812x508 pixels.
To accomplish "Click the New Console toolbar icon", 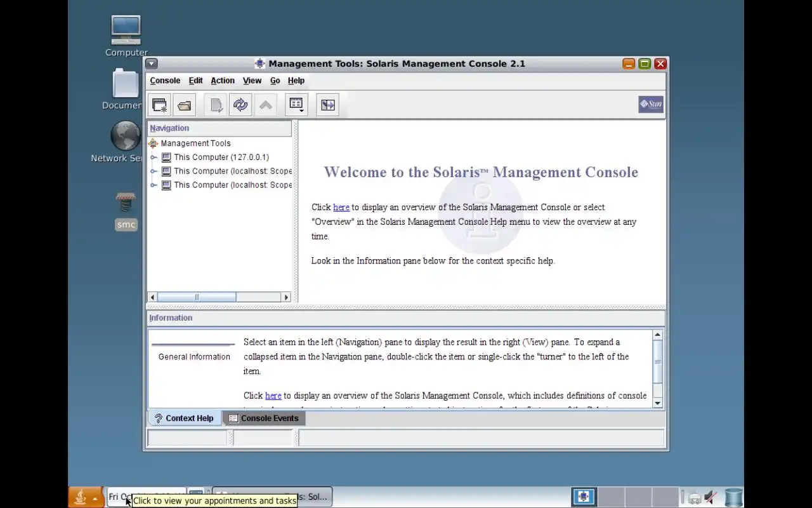I will (159, 105).
